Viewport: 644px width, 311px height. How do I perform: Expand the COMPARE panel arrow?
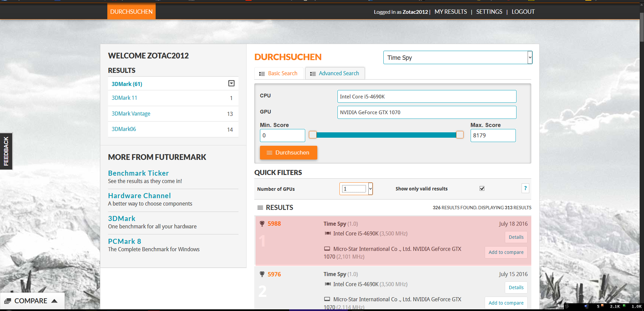(54, 301)
